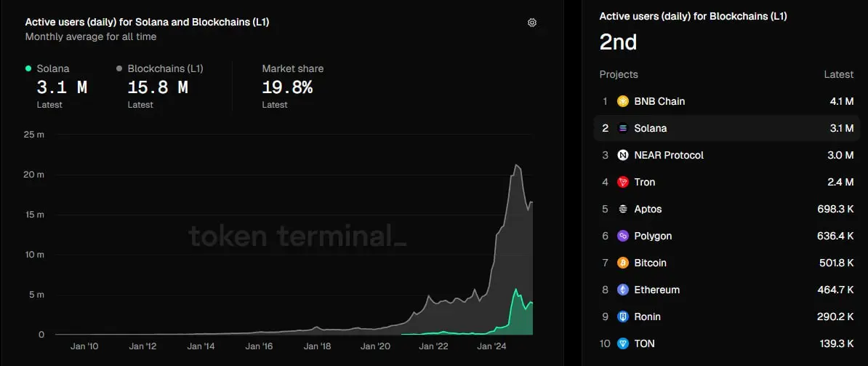
Task: Click the 5 m y-axis label
Action: pos(36,295)
